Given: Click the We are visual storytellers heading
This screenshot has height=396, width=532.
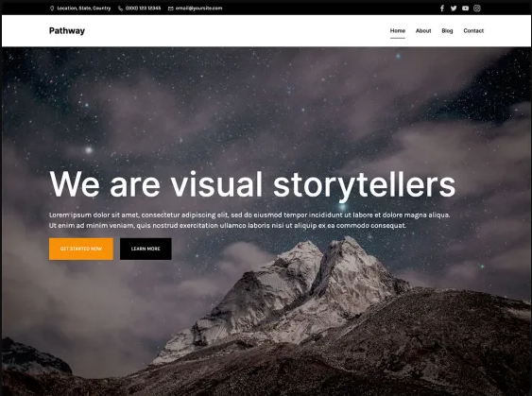Looking at the screenshot, I should [x=252, y=185].
